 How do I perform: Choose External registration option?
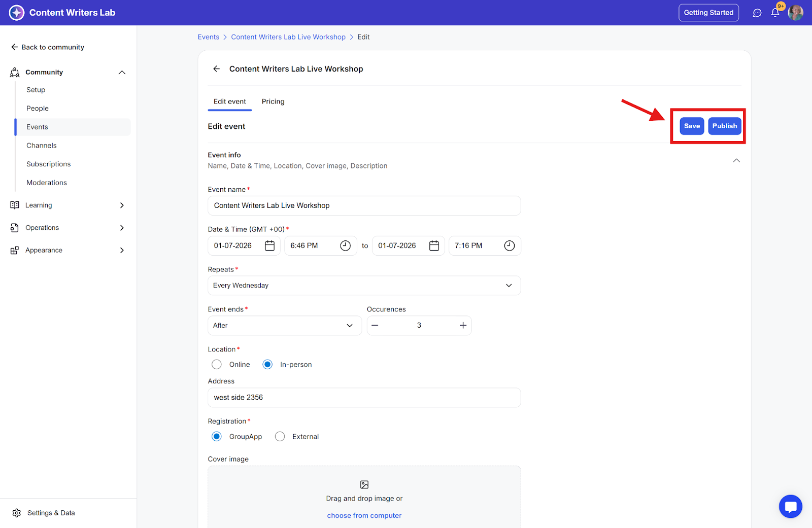(x=280, y=437)
